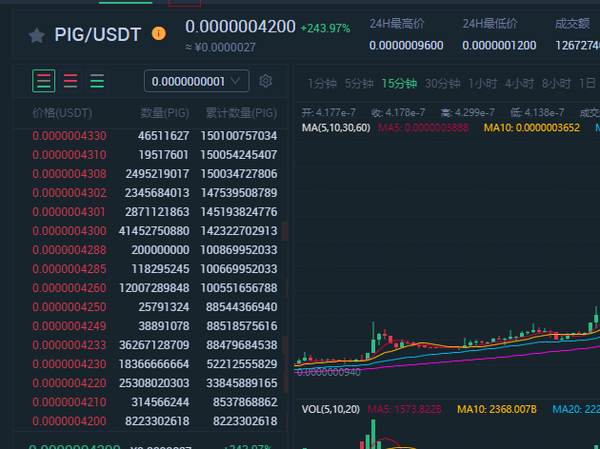Click the VOL(5,10,20) indicator label
600x449 pixels.
click(x=330, y=409)
